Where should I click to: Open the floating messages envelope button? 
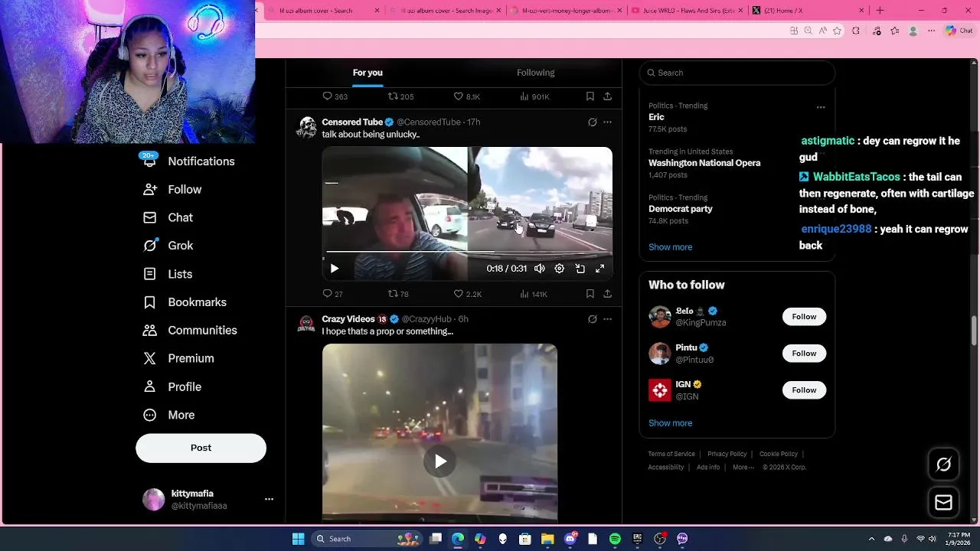[x=943, y=503]
